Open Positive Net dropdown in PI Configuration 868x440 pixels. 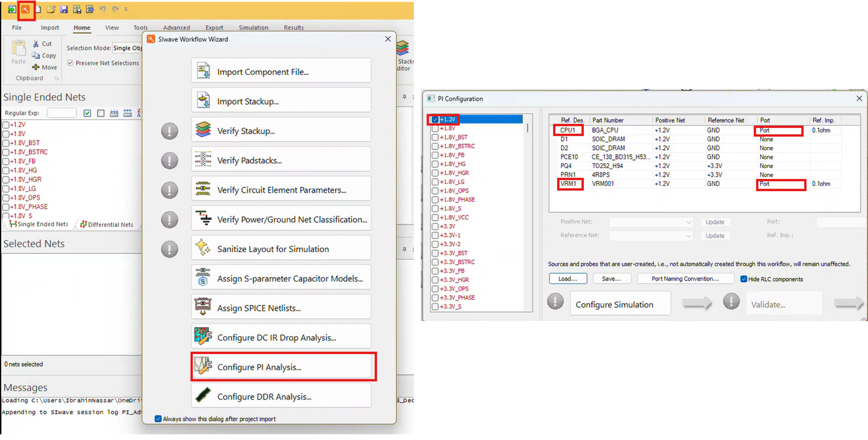coord(651,222)
